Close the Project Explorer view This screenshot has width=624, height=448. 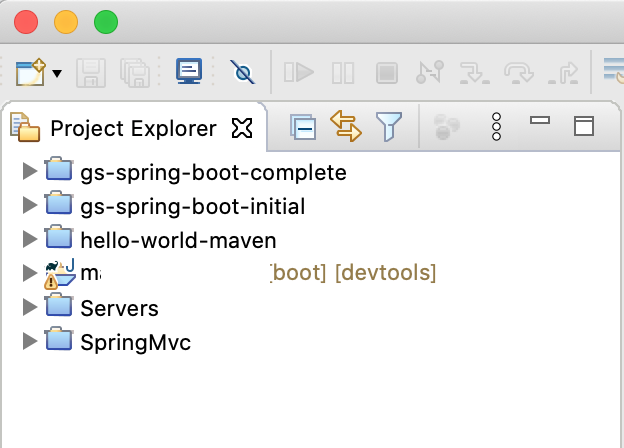[x=242, y=128]
